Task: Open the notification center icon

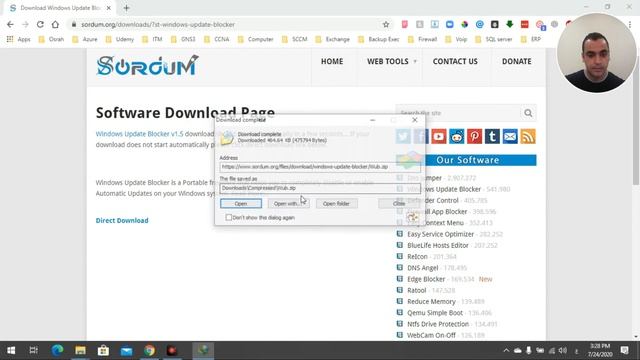Action: 624,350
